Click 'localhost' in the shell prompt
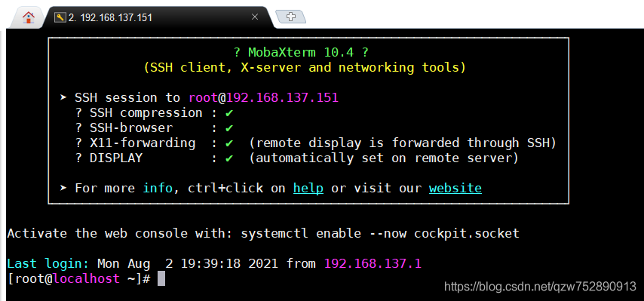This screenshot has height=301, width=644. (x=86, y=279)
